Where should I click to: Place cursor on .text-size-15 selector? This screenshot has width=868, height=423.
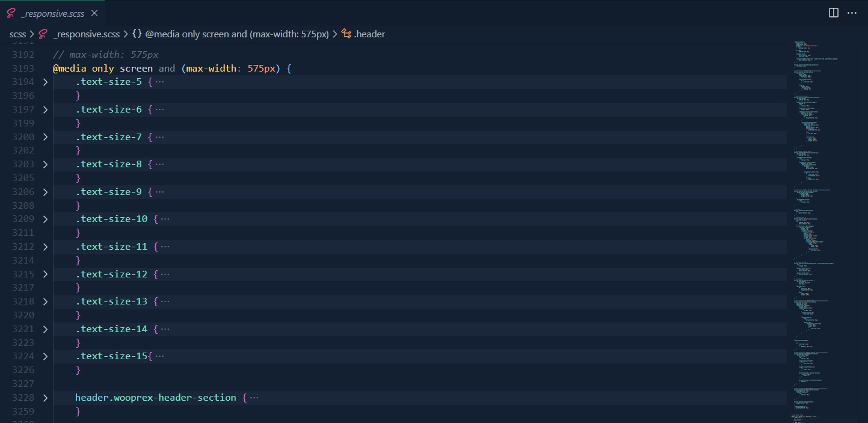point(111,356)
